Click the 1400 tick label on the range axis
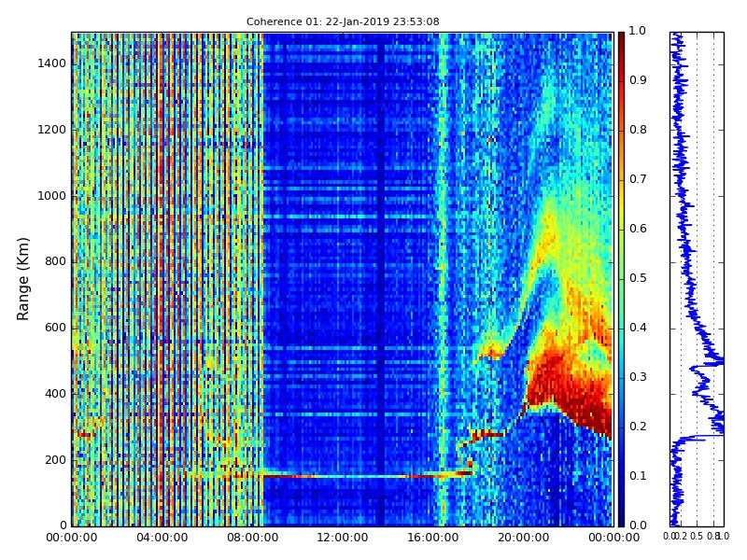The height and width of the screenshot is (560, 747). click(x=52, y=63)
